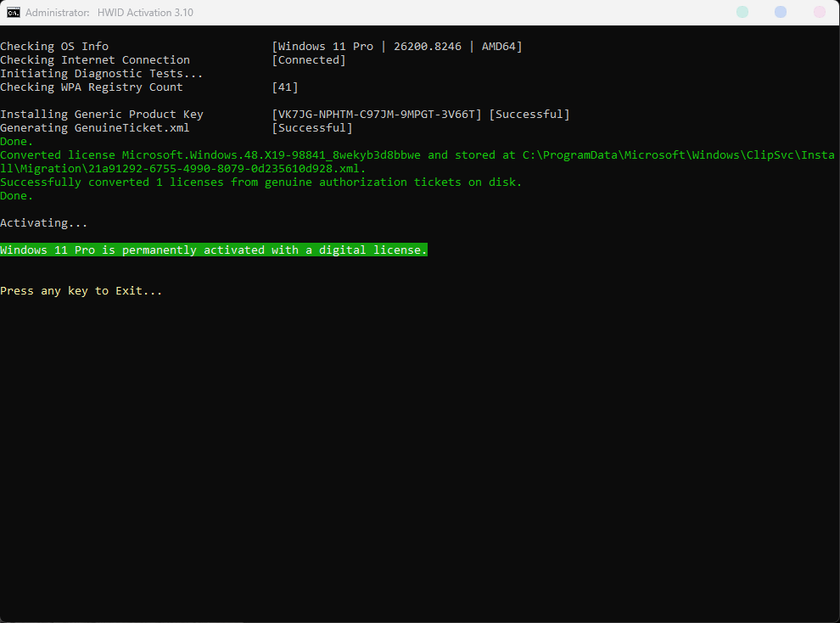840x623 pixels.
Task: Click the "Checking Internet Connection" line
Action: click(95, 60)
